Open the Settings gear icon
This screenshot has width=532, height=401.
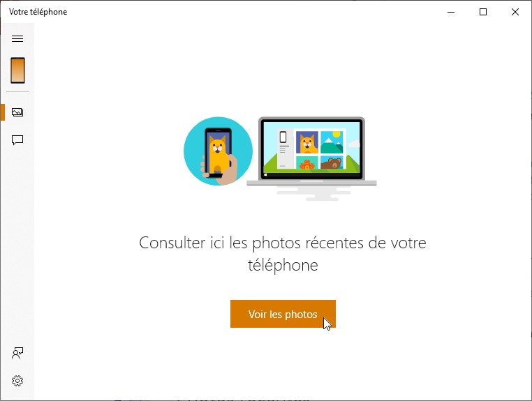click(17, 381)
